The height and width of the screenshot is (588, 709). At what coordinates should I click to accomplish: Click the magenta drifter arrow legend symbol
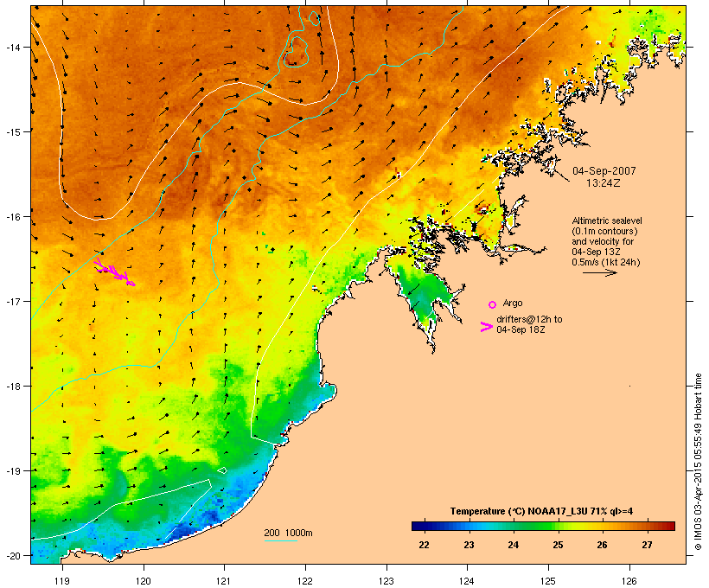487,327
